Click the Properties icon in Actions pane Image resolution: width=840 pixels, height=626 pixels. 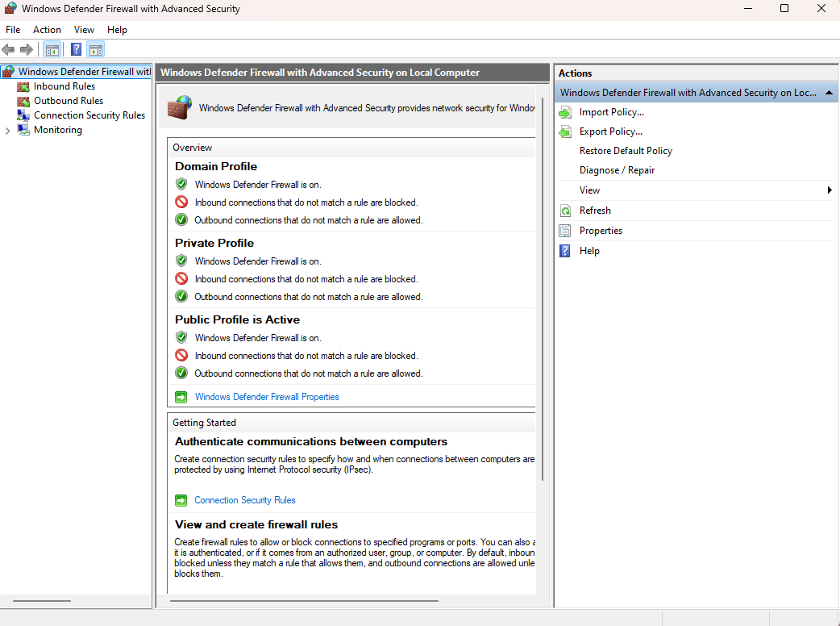[x=565, y=231]
